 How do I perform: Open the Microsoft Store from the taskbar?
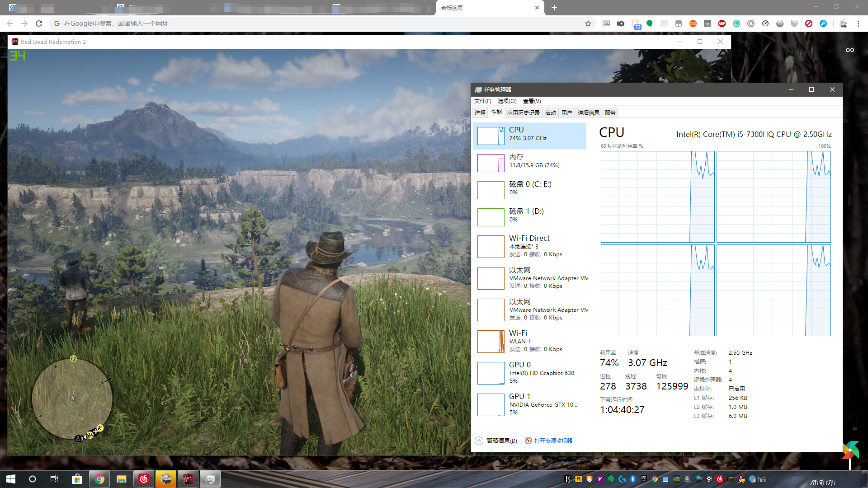77,479
